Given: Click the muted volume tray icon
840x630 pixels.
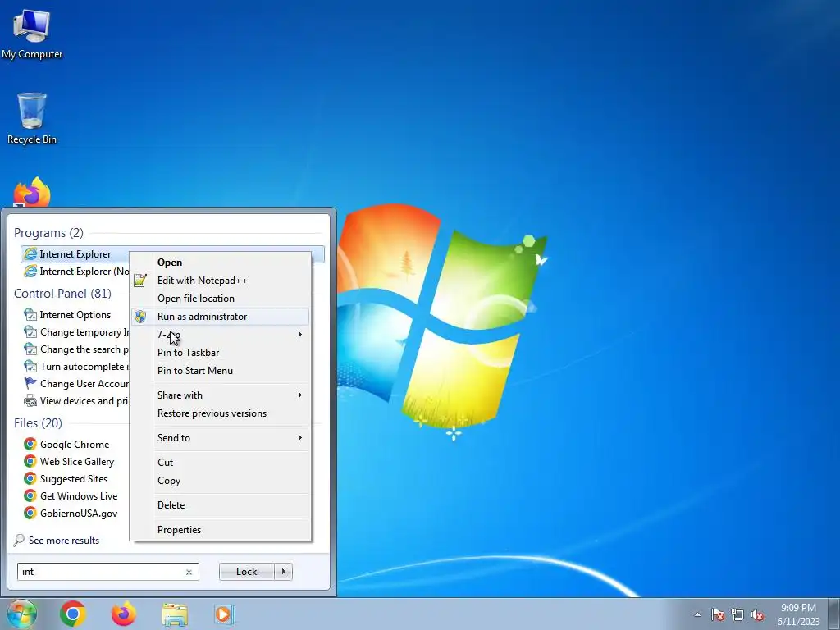Looking at the screenshot, I should [757, 614].
